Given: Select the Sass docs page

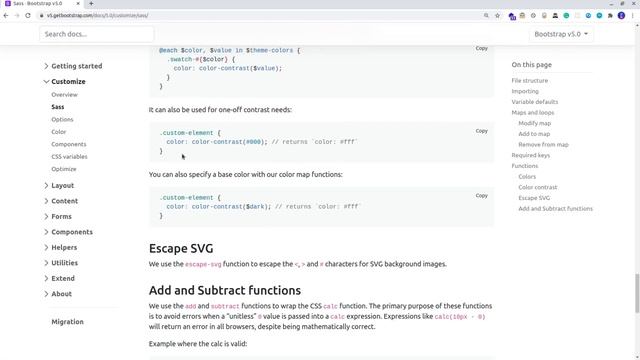Looking at the screenshot, I should pos(58,107).
